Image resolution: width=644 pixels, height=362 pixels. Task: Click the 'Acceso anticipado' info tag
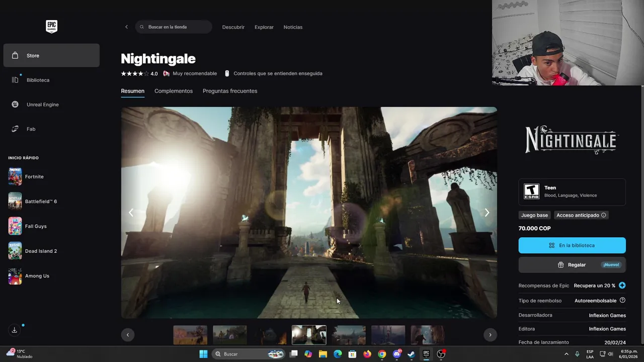pos(581,215)
